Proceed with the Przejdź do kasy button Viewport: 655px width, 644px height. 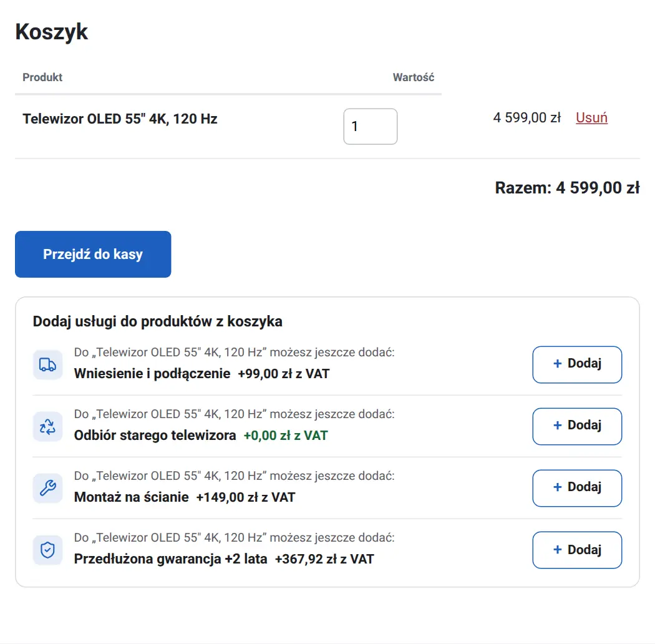tap(93, 254)
